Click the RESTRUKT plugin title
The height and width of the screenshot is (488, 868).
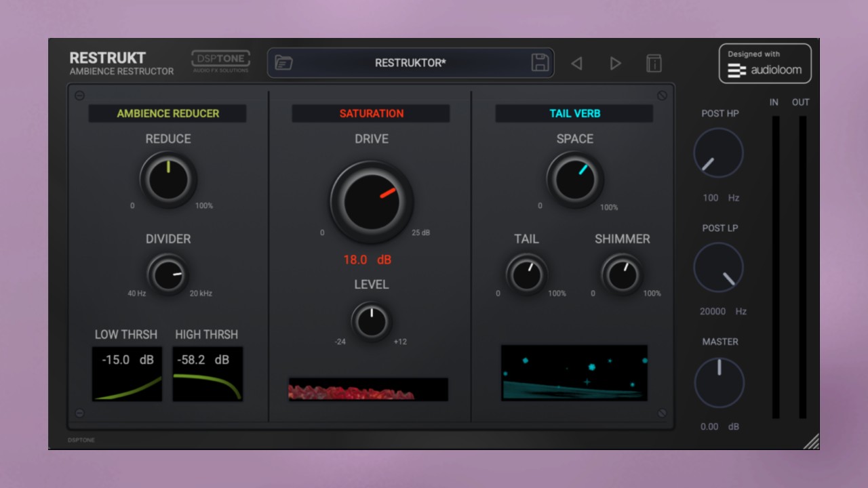point(108,58)
